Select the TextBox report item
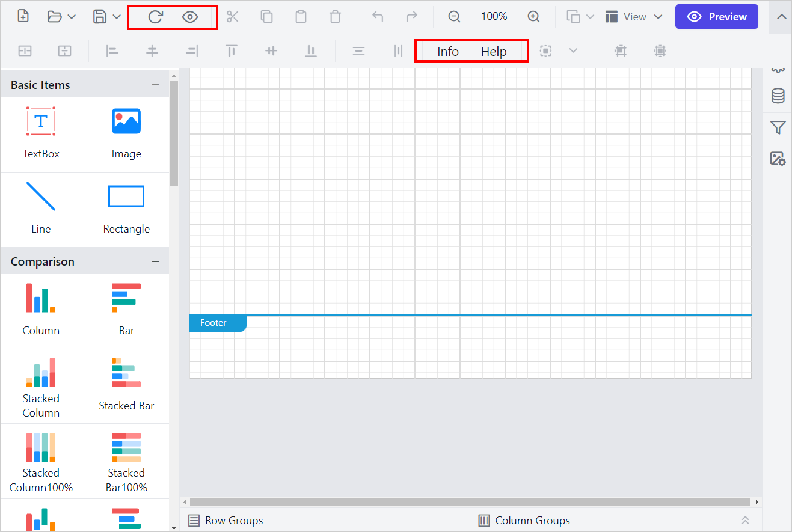 pyautogui.click(x=41, y=135)
